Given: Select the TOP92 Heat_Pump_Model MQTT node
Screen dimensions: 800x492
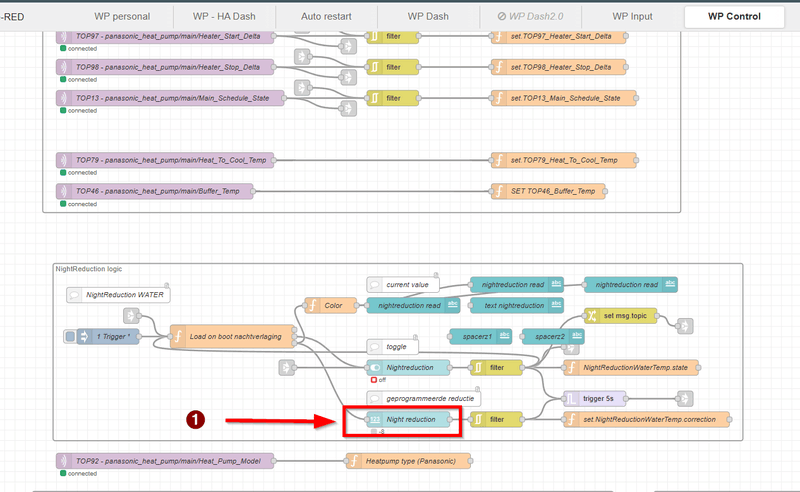Looking at the screenshot, I should (x=165, y=461).
